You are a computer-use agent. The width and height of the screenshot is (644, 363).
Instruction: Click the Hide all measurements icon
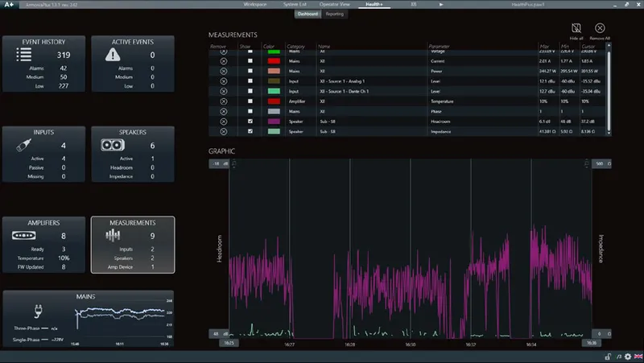[576, 28]
